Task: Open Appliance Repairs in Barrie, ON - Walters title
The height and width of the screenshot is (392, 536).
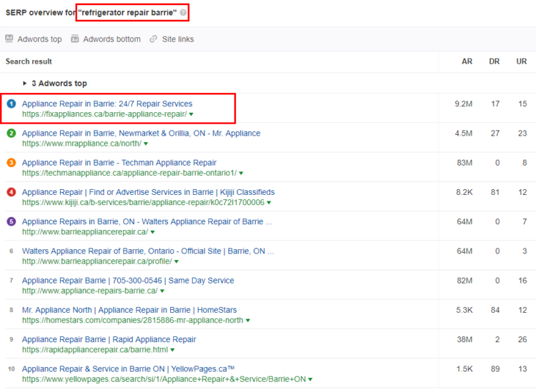Action: [x=147, y=221]
